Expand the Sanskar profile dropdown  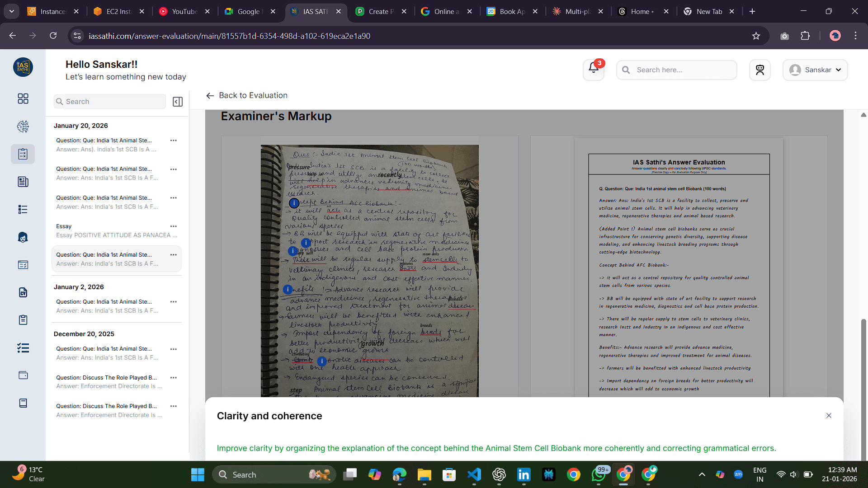(x=815, y=70)
